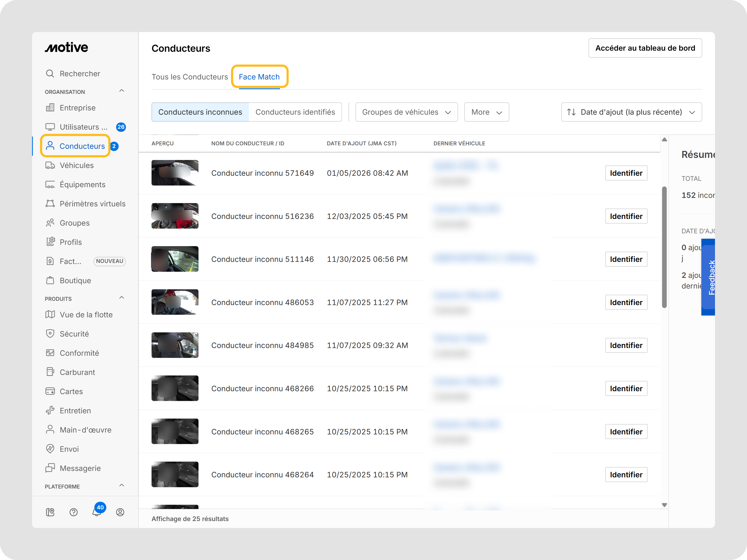Expand the More filter dropdown
747x560 pixels.
(x=486, y=112)
